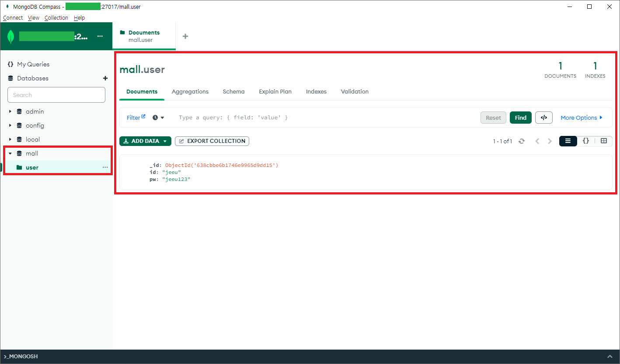
Task: Open query history dropdown
Action: tap(158, 118)
